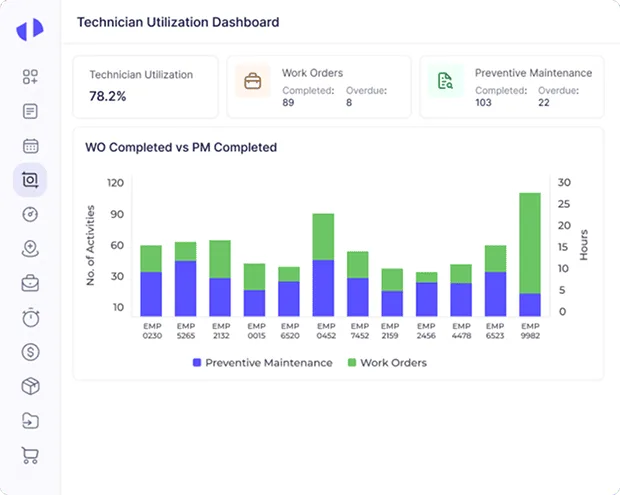Click the EMP 4478 bar
The width and height of the screenshot is (620, 495).
point(461,290)
